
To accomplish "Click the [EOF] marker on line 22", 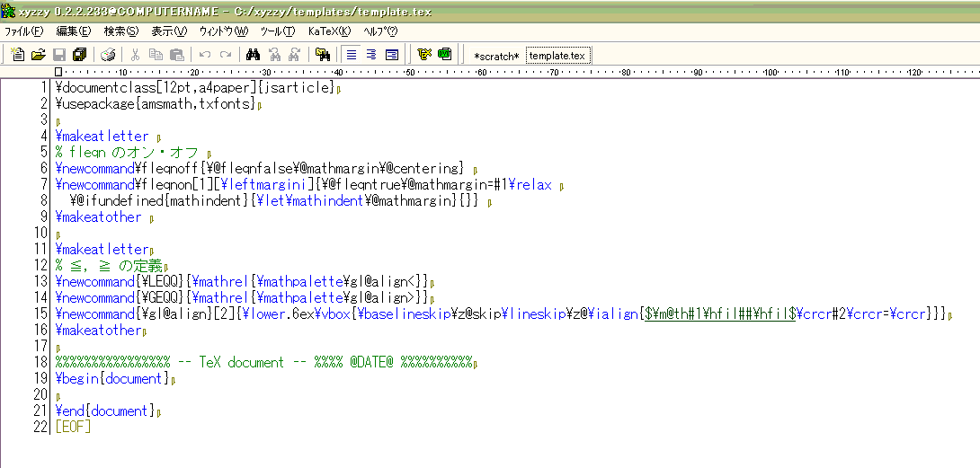I will (x=73, y=427).
